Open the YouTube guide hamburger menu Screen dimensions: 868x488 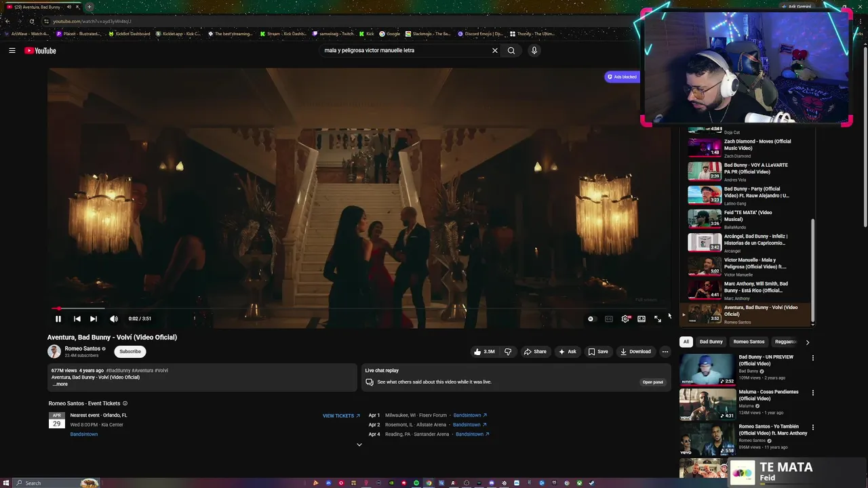[12, 51]
